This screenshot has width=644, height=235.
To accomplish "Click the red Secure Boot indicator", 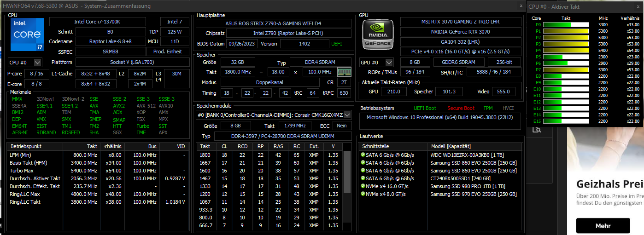I will pyautogui.click(x=461, y=108).
